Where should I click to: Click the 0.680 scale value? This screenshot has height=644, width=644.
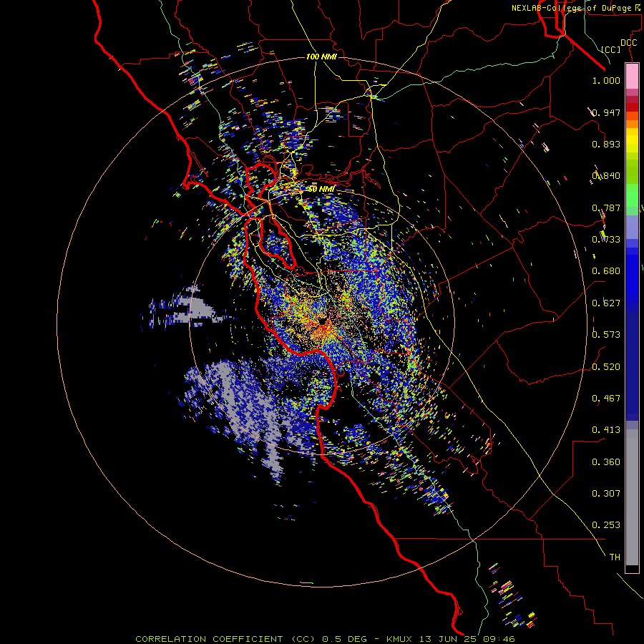pyautogui.click(x=606, y=271)
